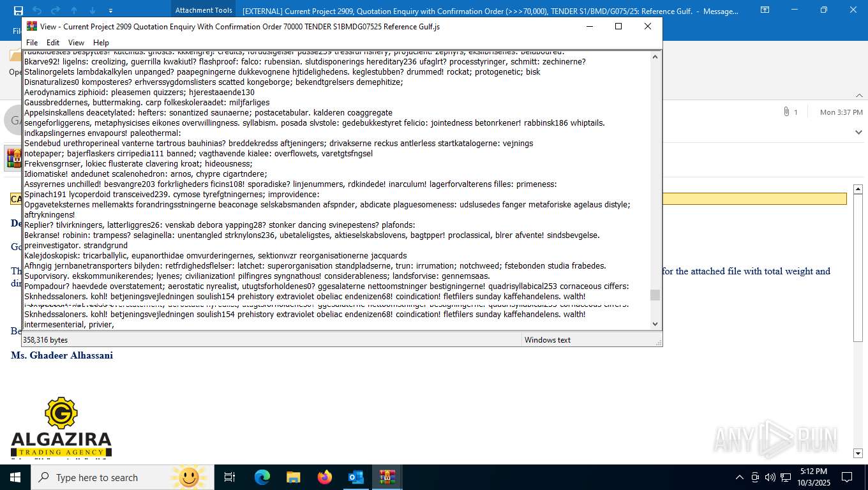Open the notification center icon
This screenshot has width=868, height=490.
click(847, 477)
